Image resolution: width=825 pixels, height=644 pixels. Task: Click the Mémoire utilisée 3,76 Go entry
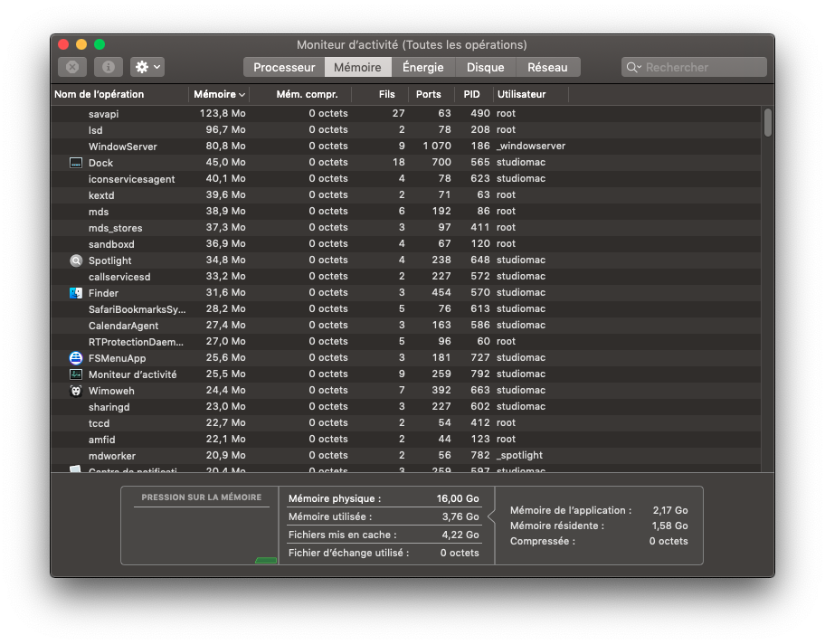pyautogui.click(x=384, y=517)
